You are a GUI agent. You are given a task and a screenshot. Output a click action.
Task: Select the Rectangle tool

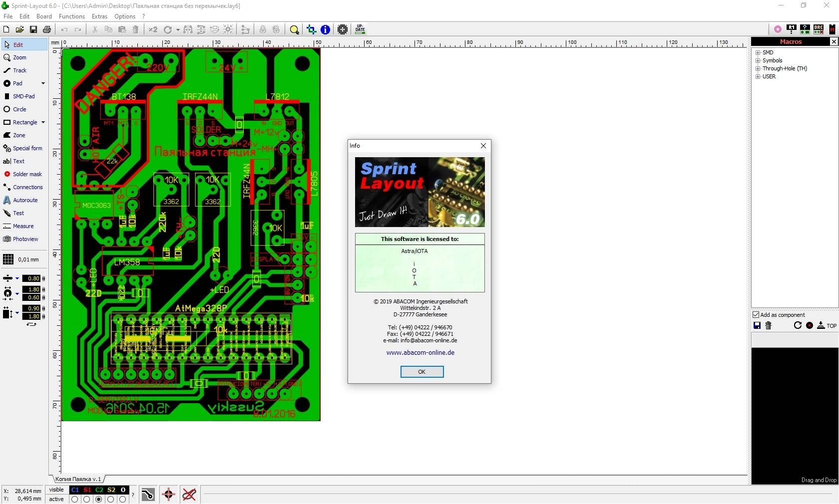tap(20, 122)
